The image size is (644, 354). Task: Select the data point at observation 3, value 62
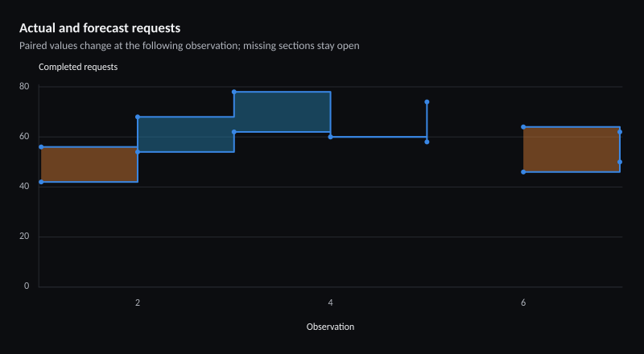point(234,132)
